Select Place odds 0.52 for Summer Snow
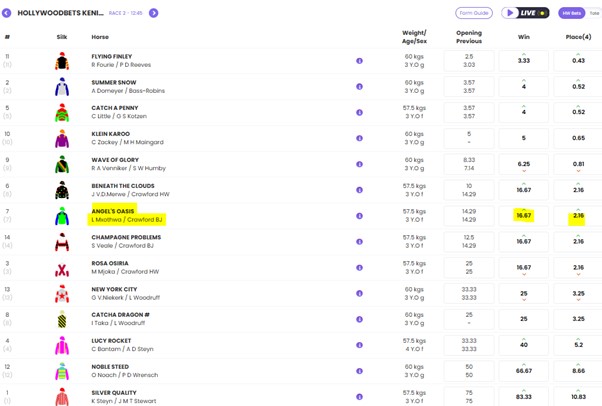 point(578,87)
